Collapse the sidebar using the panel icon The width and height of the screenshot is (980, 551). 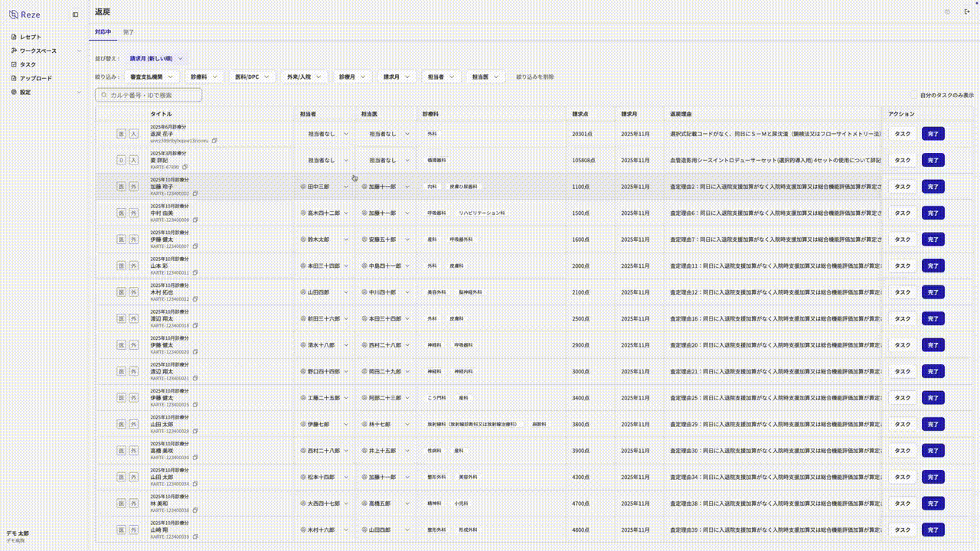75,15
